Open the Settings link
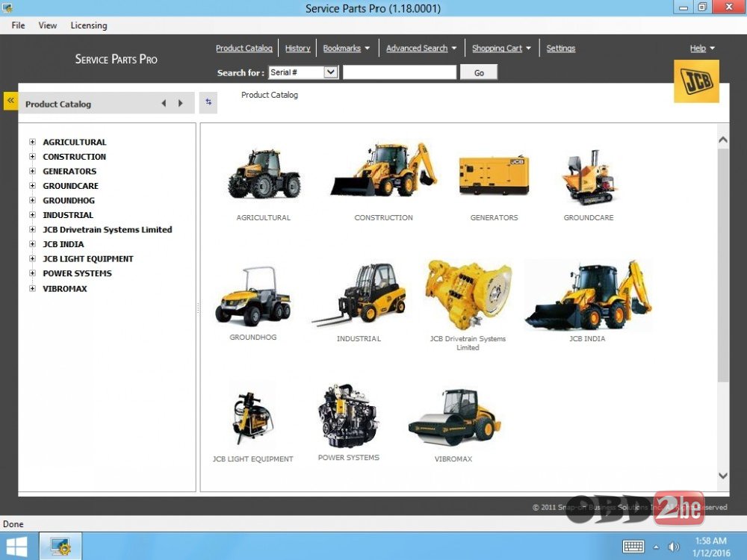747x560 pixels. point(561,48)
